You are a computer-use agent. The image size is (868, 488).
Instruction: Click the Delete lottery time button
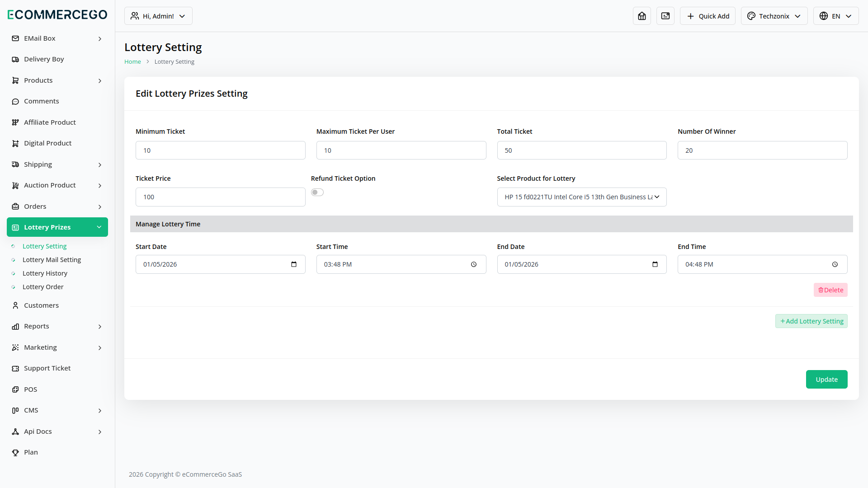click(830, 290)
